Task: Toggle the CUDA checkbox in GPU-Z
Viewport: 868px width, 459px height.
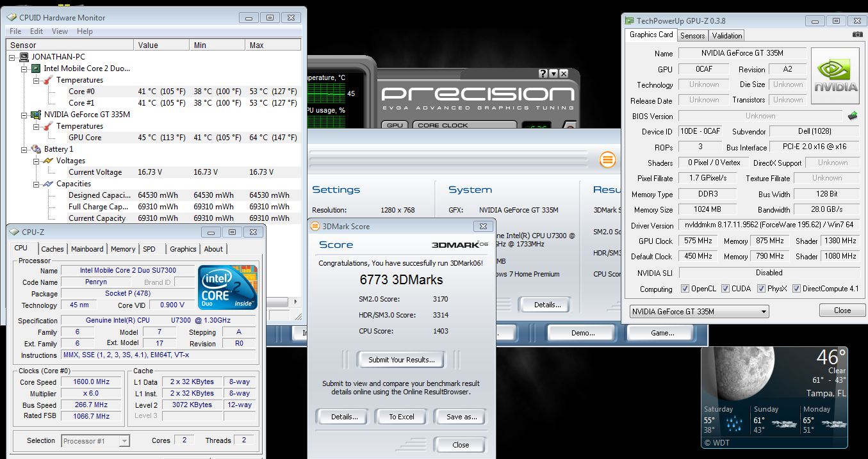Action: (x=725, y=289)
